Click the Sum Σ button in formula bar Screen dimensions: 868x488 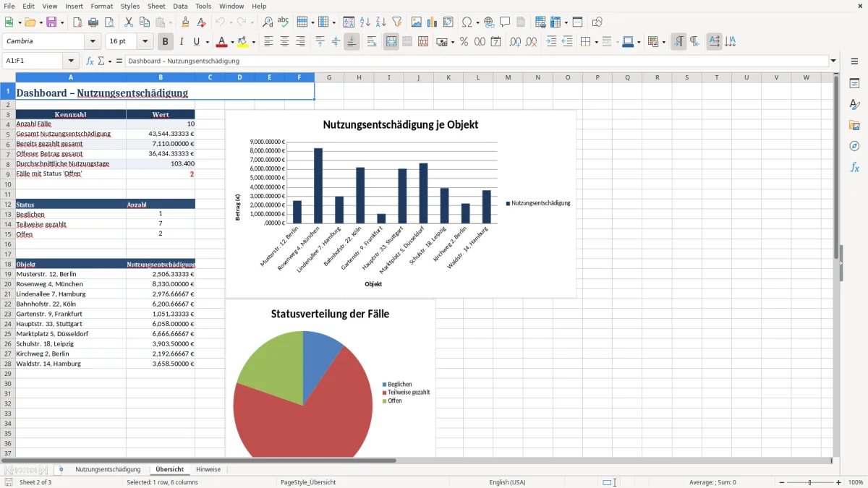point(101,61)
